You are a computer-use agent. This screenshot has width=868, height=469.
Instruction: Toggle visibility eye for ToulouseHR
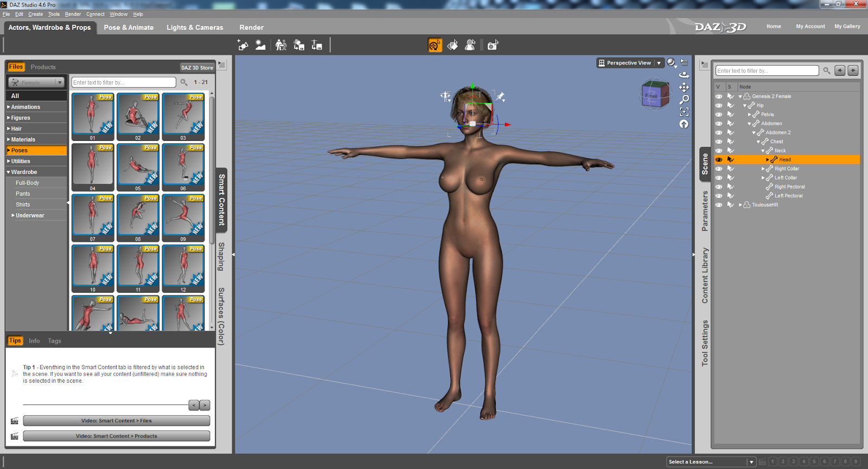(x=719, y=205)
